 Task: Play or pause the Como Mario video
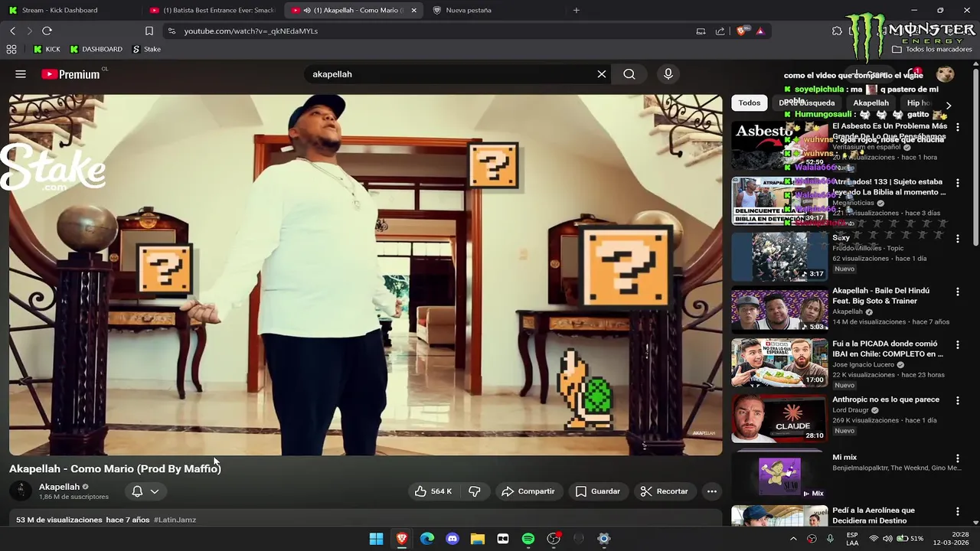(x=365, y=275)
